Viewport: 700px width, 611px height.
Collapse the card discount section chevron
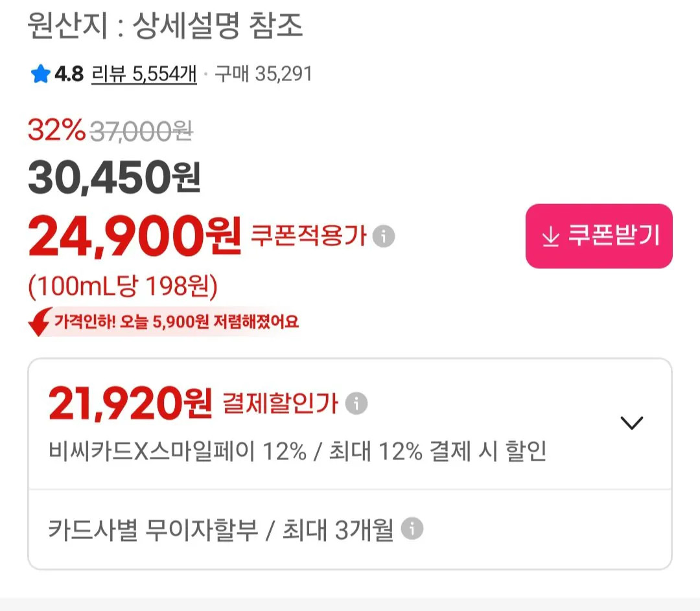[x=633, y=422]
